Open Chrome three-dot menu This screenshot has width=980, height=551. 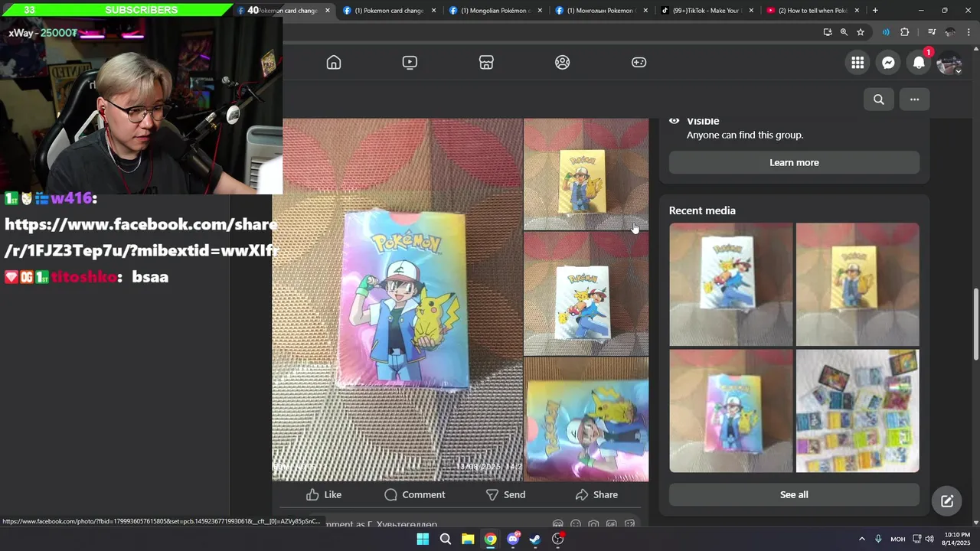click(x=969, y=32)
